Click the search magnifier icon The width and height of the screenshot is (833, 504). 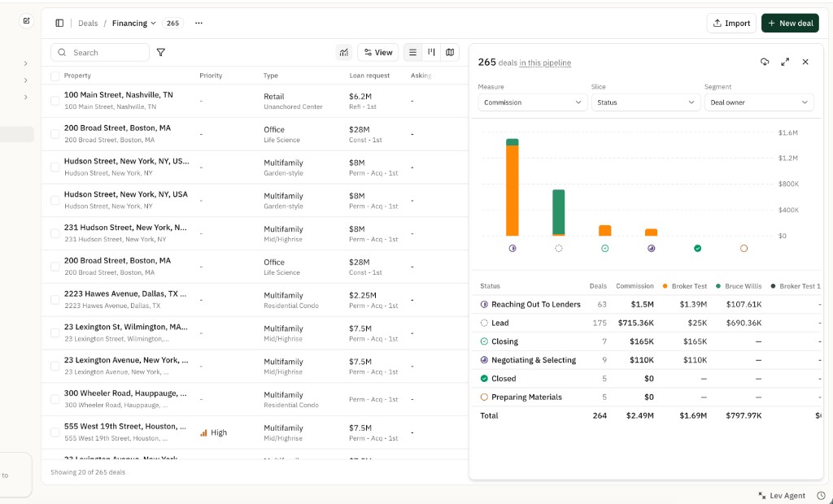(x=62, y=52)
